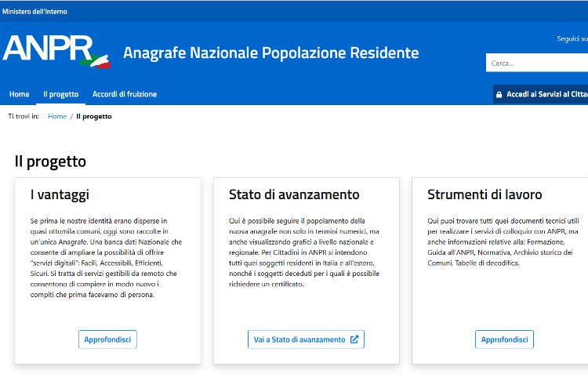The height and width of the screenshot is (392, 588).
Task: Click the external link icon beside Stato di avanzamento
Action: (x=354, y=339)
